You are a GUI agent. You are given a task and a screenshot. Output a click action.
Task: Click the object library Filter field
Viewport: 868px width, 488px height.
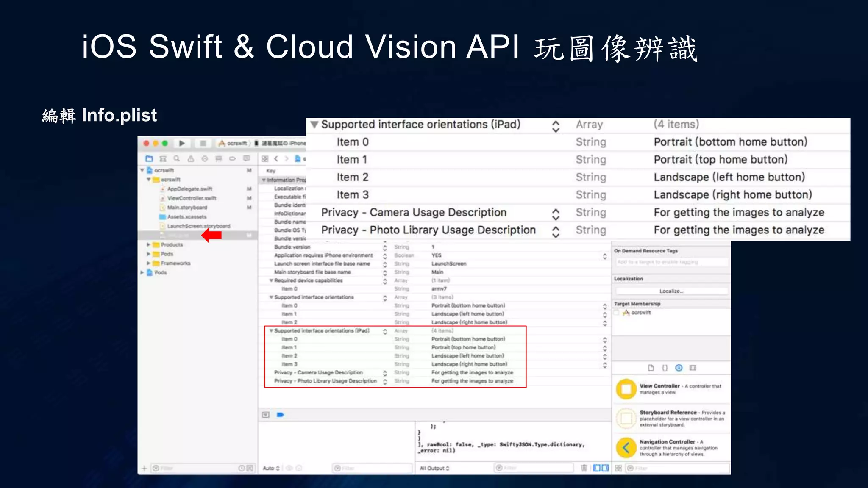coord(678,468)
